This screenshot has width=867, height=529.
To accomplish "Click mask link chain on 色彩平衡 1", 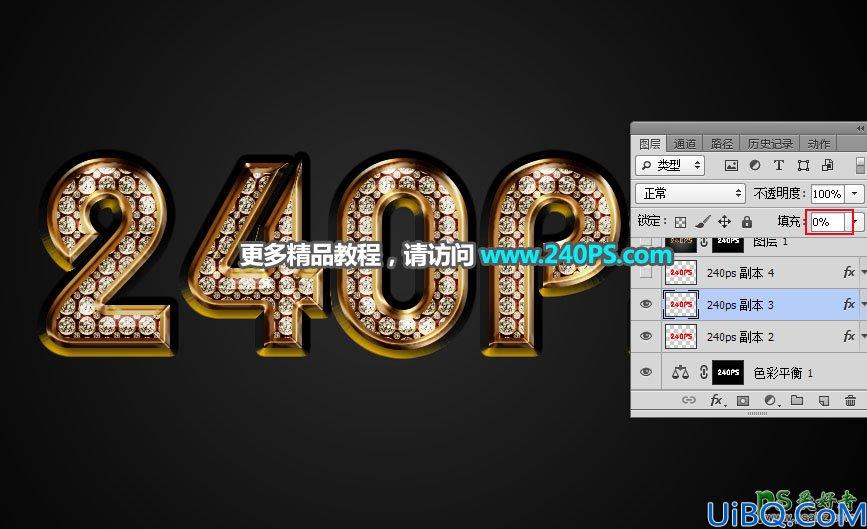I will [703, 372].
